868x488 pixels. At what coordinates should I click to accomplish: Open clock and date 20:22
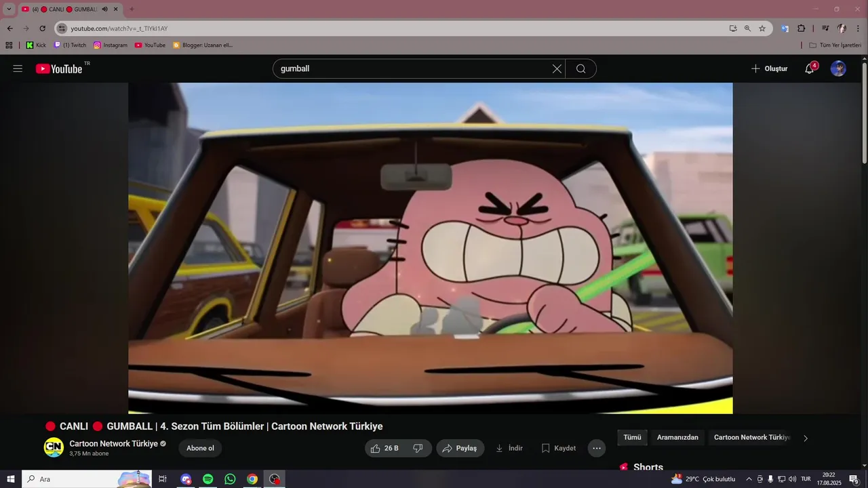[x=829, y=479]
